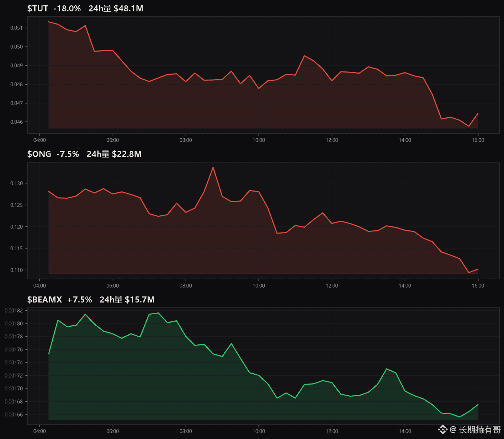
Task: Click the 24h volume $48.1M label
Action: [116, 9]
